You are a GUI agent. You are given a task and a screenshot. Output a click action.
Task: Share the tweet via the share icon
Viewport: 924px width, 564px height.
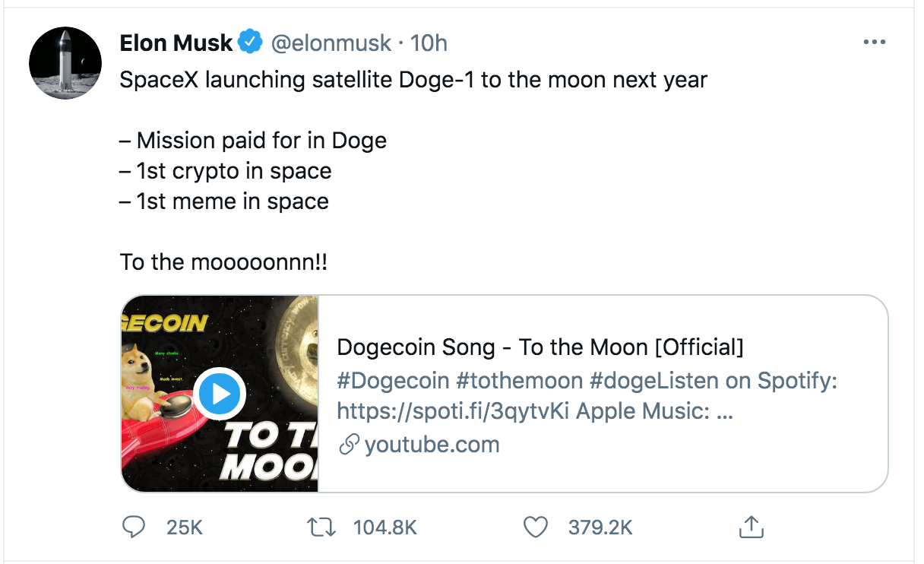coord(750,527)
